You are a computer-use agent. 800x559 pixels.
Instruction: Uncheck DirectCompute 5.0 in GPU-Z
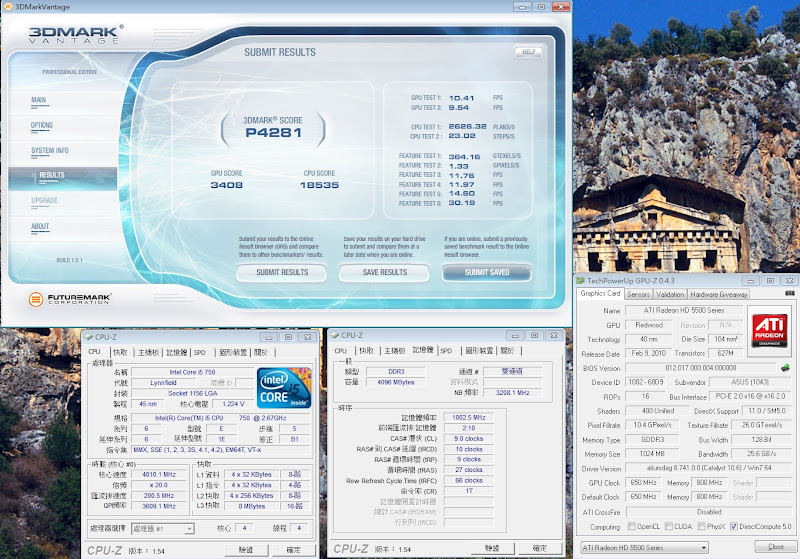click(x=734, y=526)
